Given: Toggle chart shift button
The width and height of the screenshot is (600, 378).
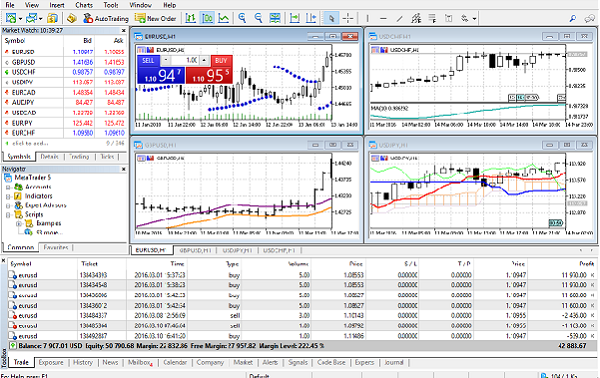Looking at the screenshot, I should (x=311, y=18).
